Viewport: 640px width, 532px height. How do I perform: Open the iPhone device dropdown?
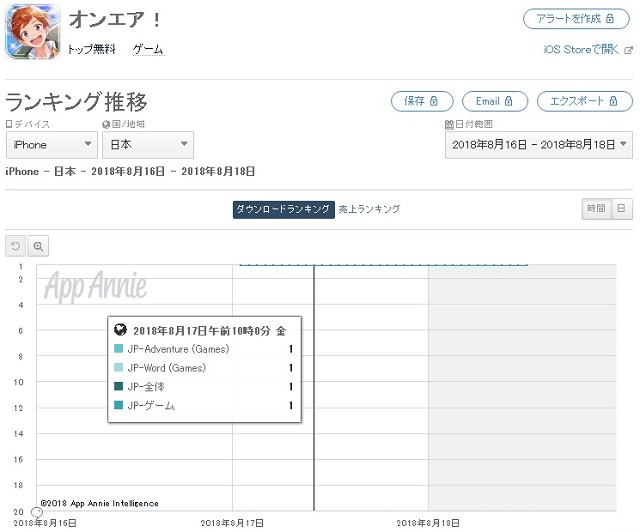pyautogui.click(x=52, y=145)
